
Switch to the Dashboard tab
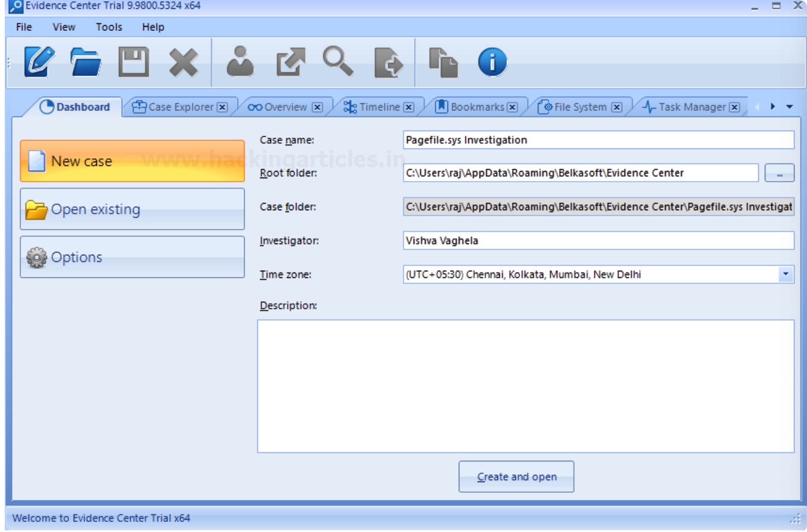point(75,107)
